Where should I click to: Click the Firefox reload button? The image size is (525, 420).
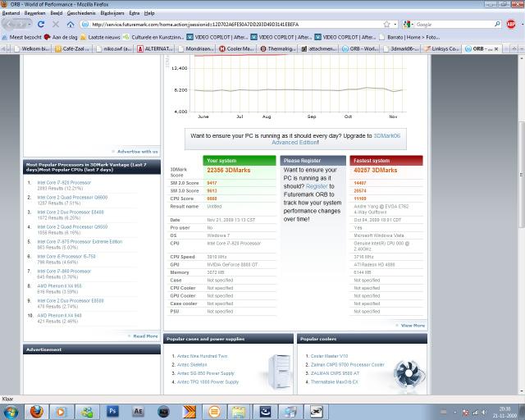click(41, 25)
